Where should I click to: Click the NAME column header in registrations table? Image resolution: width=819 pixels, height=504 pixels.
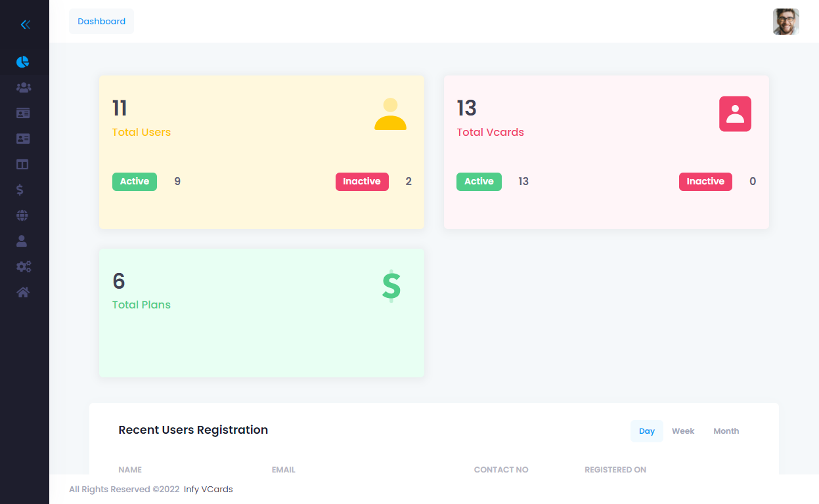[130, 469]
